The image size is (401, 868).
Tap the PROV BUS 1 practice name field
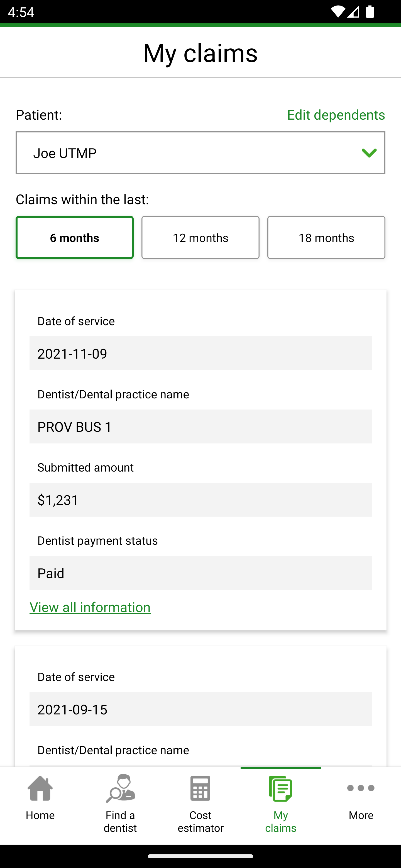click(x=200, y=426)
